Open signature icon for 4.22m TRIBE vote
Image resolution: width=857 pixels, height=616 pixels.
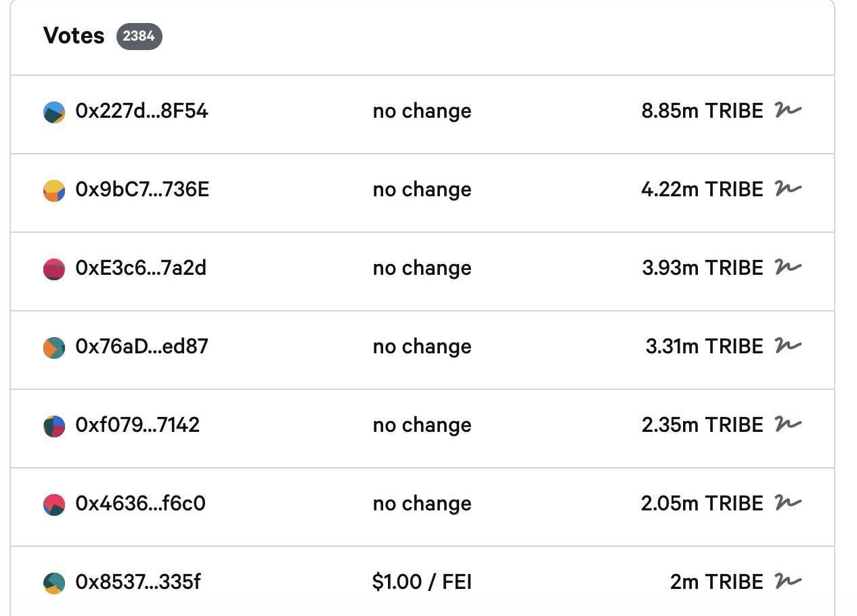pos(788,189)
